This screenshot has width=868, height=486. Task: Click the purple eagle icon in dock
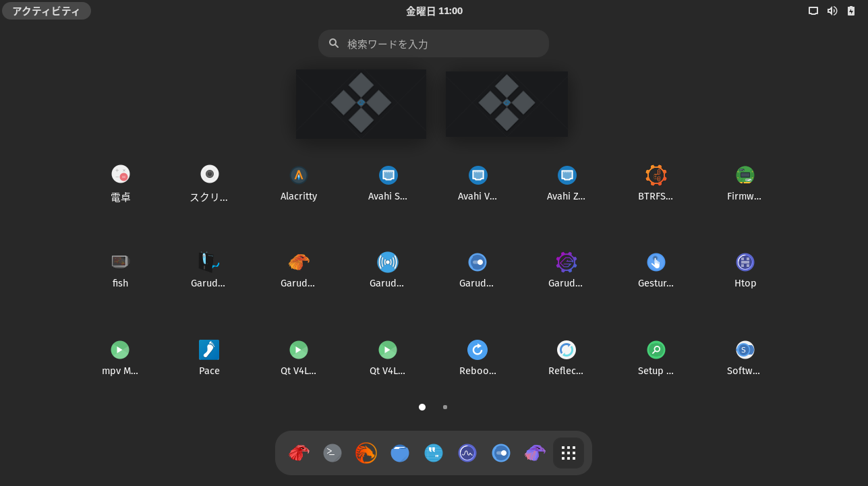pos(535,453)
